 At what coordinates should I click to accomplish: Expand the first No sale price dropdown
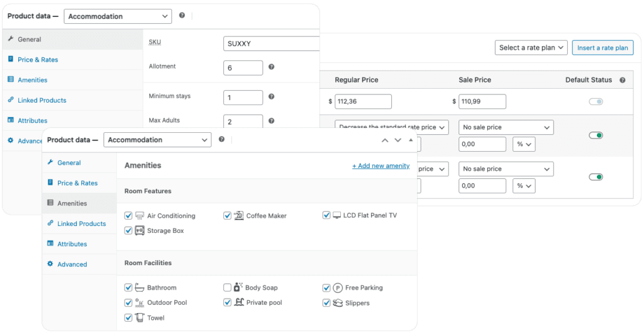[x=506, y=127]
